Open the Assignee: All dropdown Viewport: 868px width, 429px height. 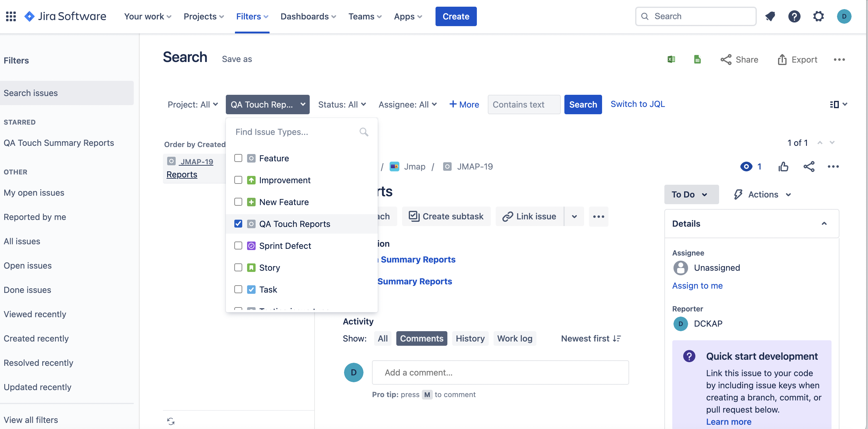tap(408, 105)
